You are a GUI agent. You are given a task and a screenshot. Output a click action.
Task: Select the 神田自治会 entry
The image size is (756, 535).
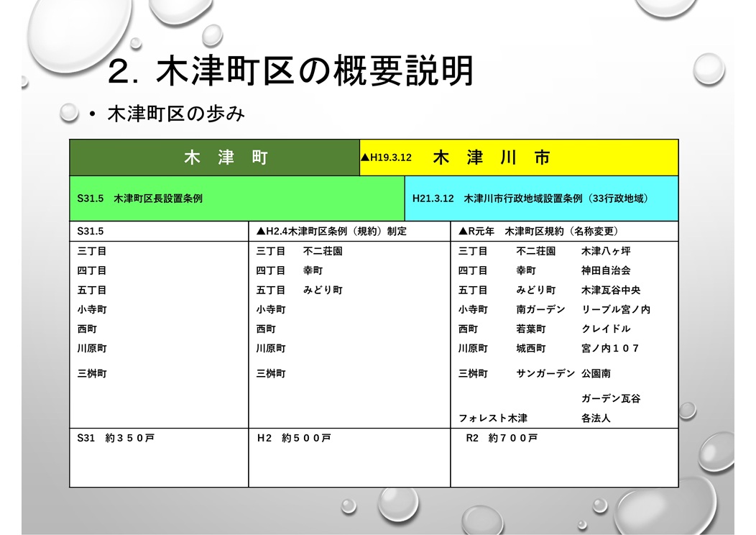605,270
